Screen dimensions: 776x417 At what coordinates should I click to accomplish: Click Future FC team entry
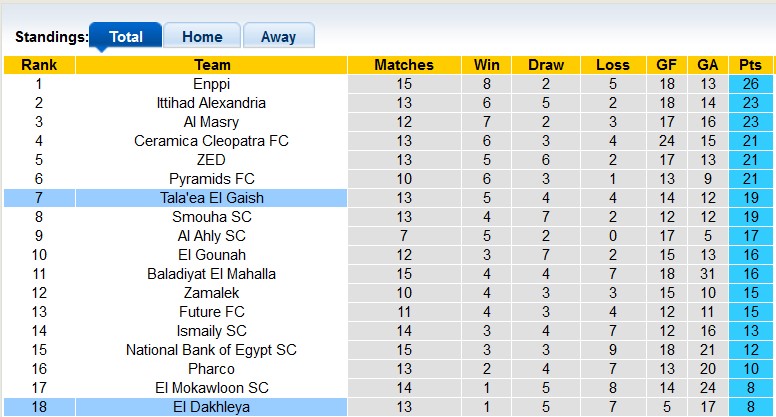tap(211, 312)
